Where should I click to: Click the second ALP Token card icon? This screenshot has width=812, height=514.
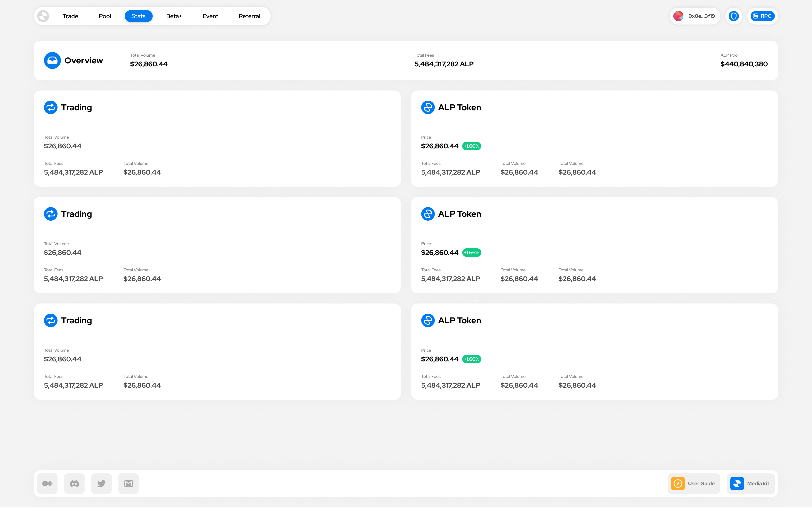(x=428, y=214)
